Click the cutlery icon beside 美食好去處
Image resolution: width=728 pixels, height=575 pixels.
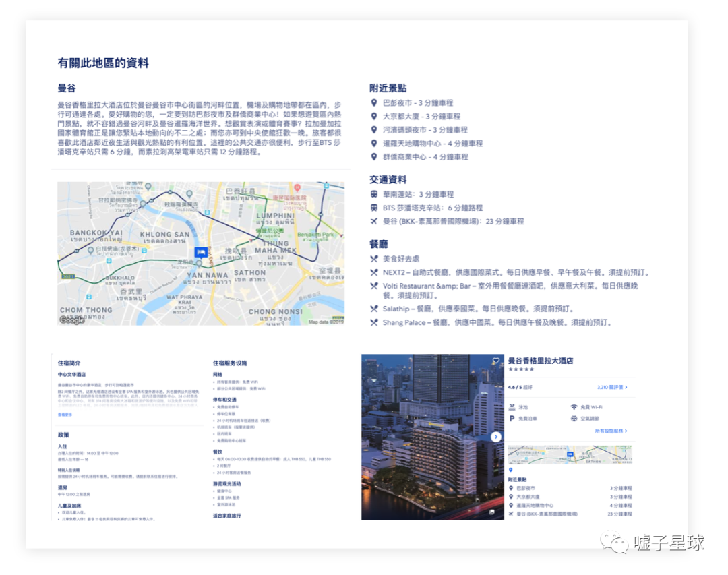(373, 259)
